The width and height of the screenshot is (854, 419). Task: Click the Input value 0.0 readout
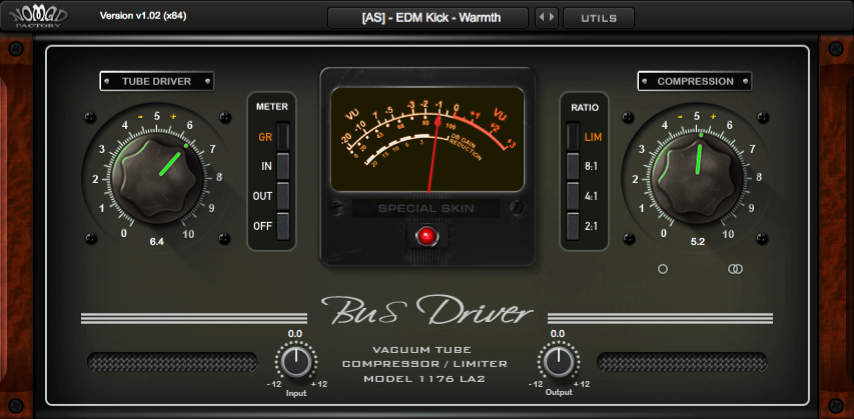[x=295, y=333]
